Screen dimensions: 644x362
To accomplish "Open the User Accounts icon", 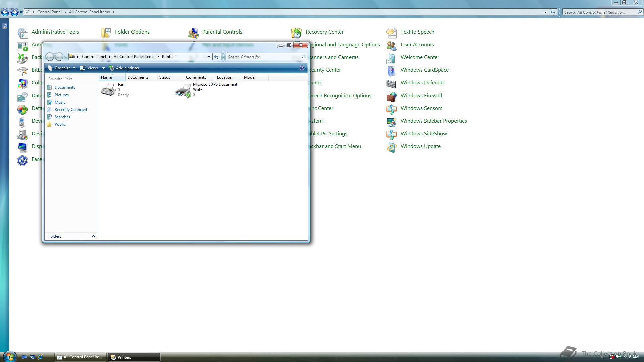I will 391,45.
